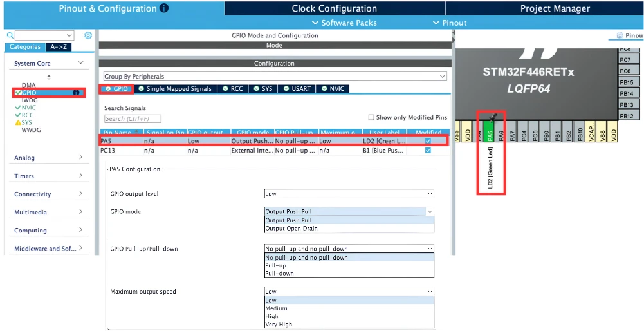Image resolution: width=644 pixels, height=331 pixels.
Task: Click the search magnifier icon in left panel
Action: [10, 35]
